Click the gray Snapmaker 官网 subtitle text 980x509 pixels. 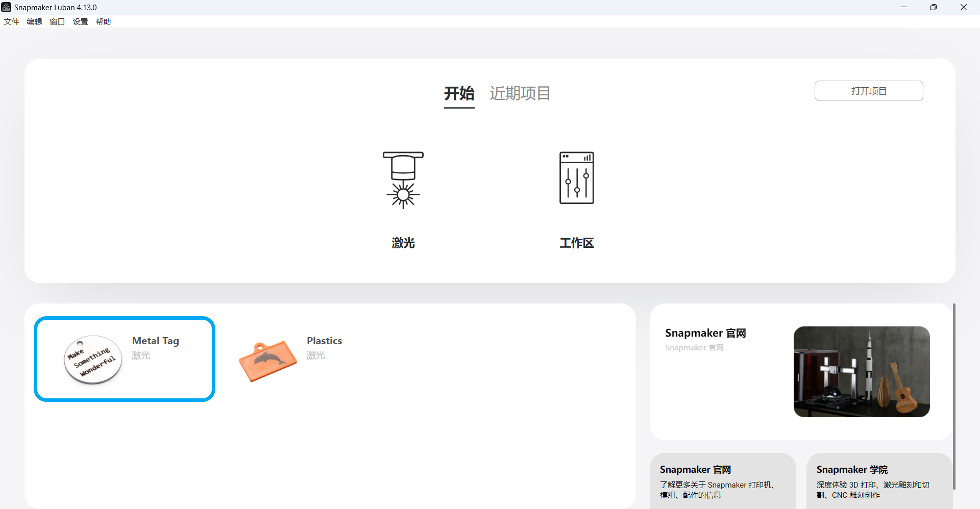[694, 348]
